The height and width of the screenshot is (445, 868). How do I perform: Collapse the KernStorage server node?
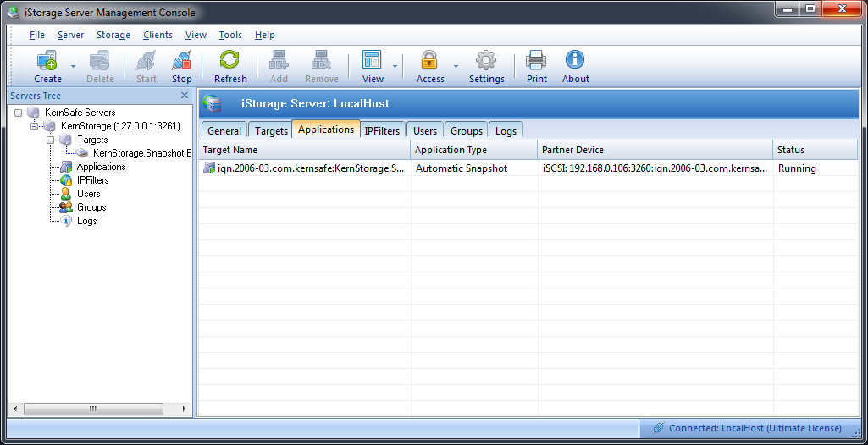35,126
